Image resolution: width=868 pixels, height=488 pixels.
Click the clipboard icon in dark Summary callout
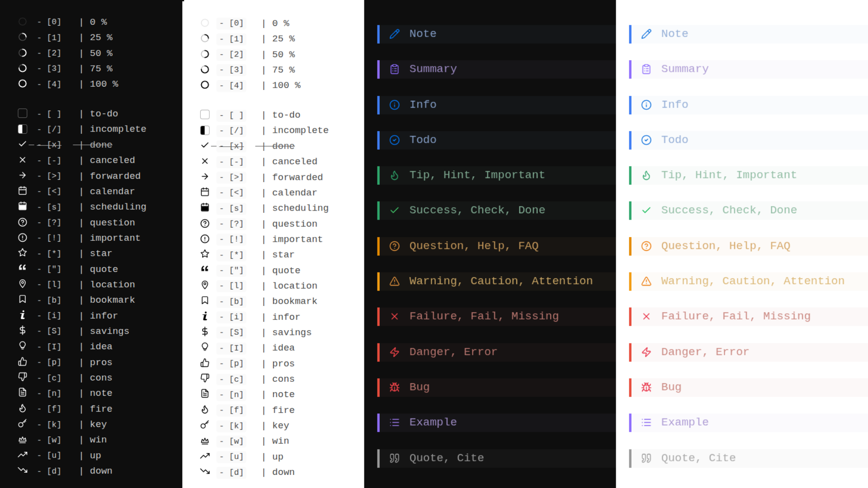coord(395,69)
